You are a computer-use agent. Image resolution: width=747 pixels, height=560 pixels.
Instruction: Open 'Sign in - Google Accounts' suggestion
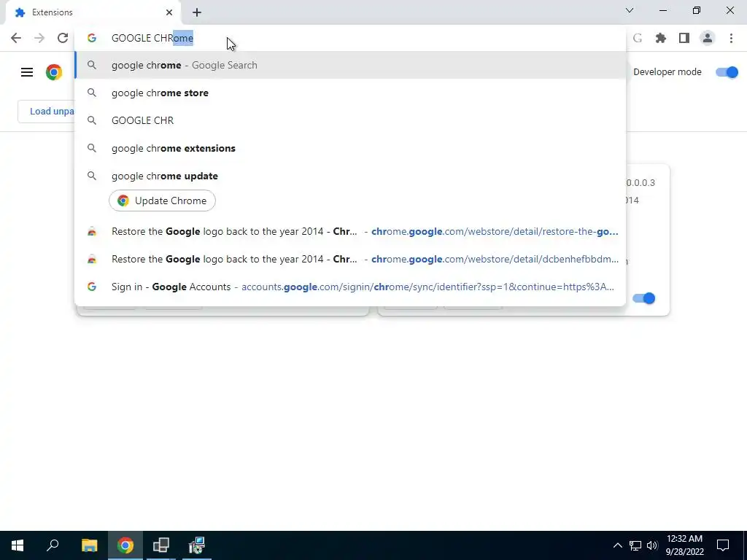[350, 287]
